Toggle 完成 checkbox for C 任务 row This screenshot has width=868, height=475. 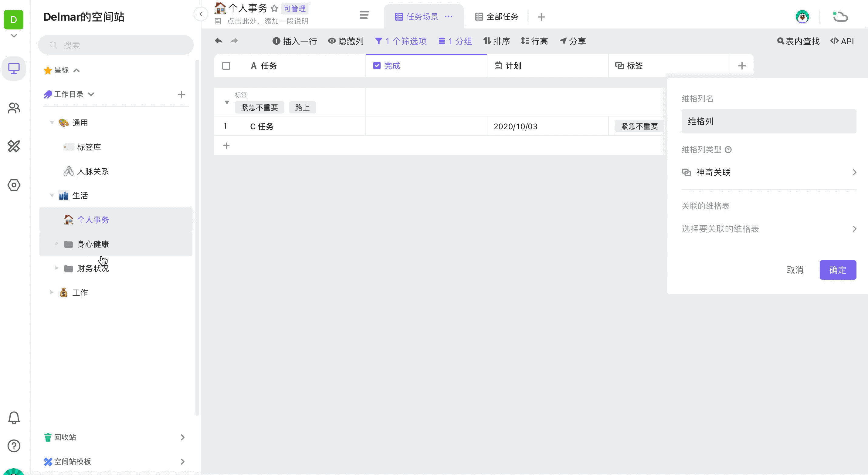coord(426,126)
